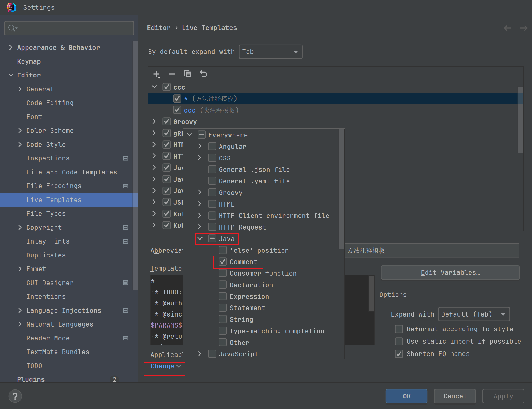The height and width of the screenshot is (409, 532).
Task: Click the back navigation arrow icon
Action: point(508,28)
